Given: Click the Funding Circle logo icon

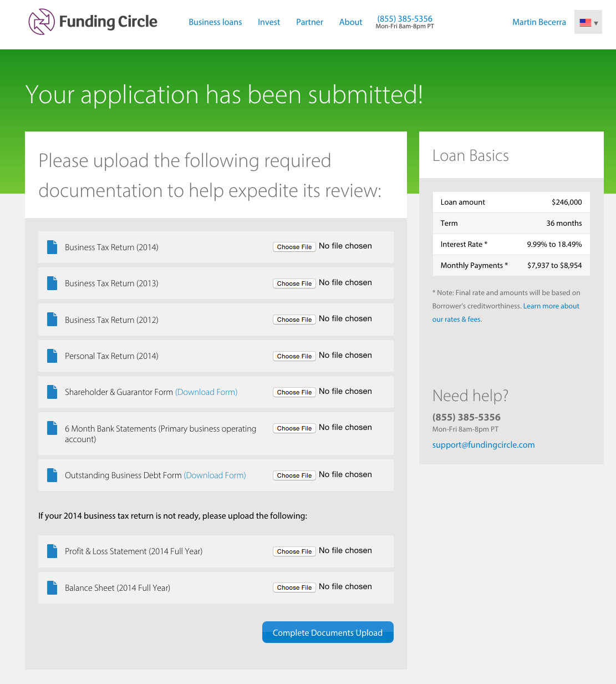Looking at the screenshot, I should (x=42, y=22).
